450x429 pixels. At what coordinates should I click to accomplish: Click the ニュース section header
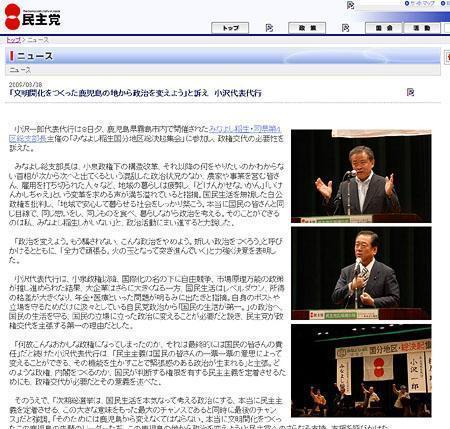tap(223, 56)
